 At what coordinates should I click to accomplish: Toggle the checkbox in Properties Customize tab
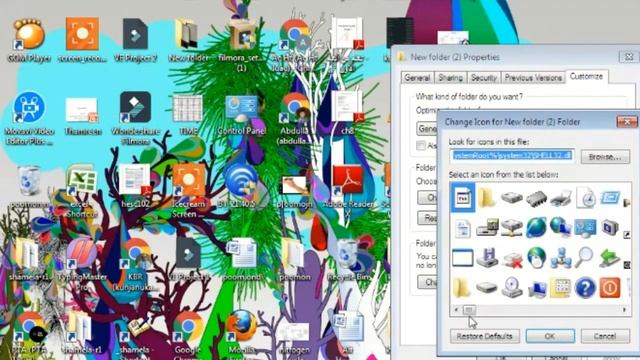(x=421, y=145)
